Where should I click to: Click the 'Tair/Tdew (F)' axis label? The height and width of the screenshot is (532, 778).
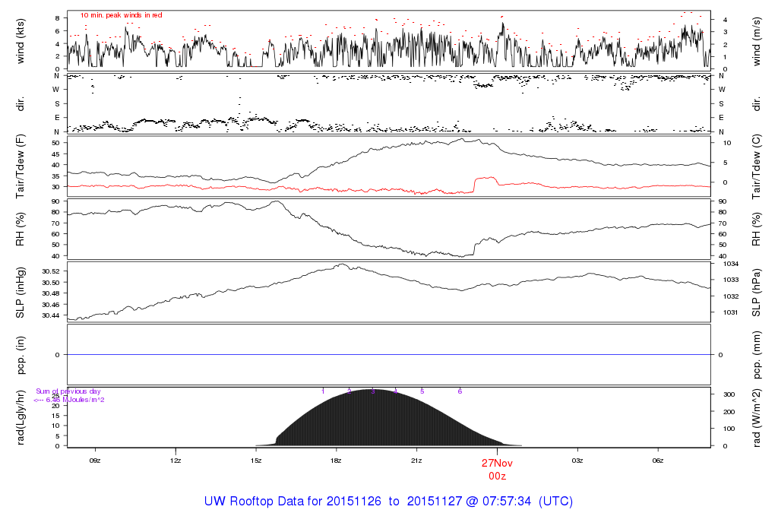click(x=21, y=165)
